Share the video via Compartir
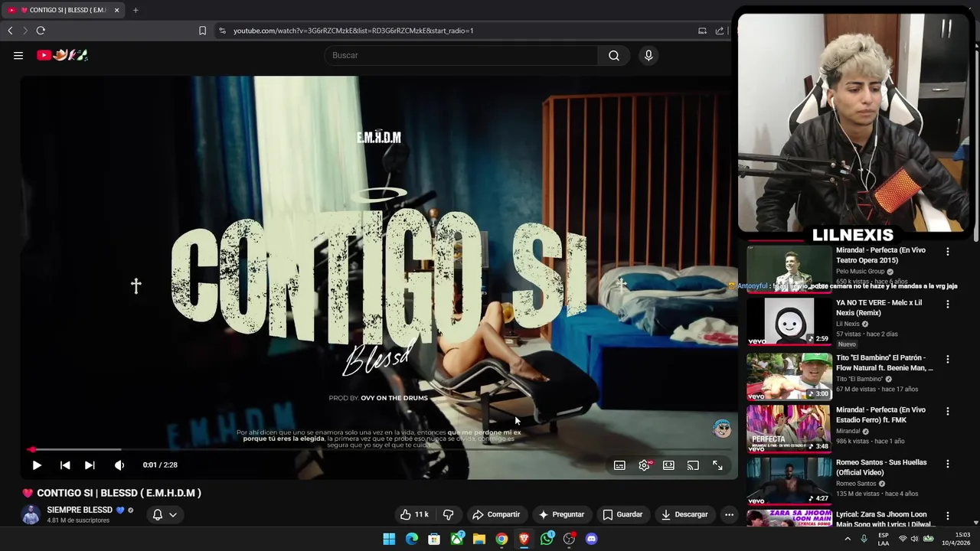Viewport: 980px width, 551px height. (496, 514)
